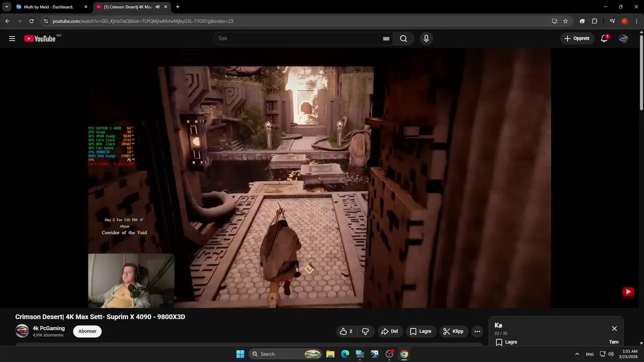Expand the Chrome tab search dropdown
Screen dimensions: 644x362
[7, 7]
